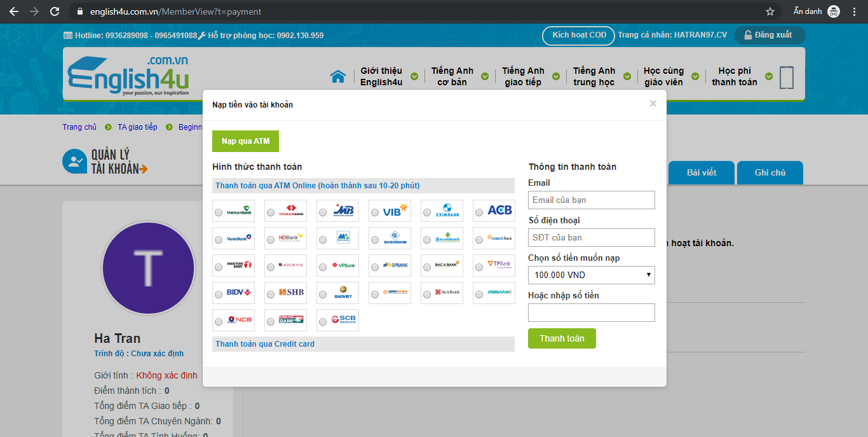
Task: Select the SeABank radio button
Action: click(x=427, y=295)
